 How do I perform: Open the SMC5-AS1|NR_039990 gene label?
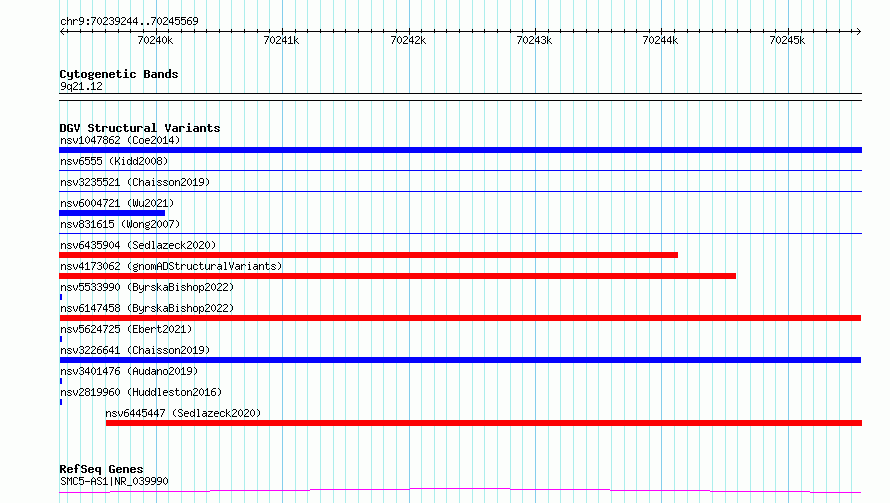[114, 481]
